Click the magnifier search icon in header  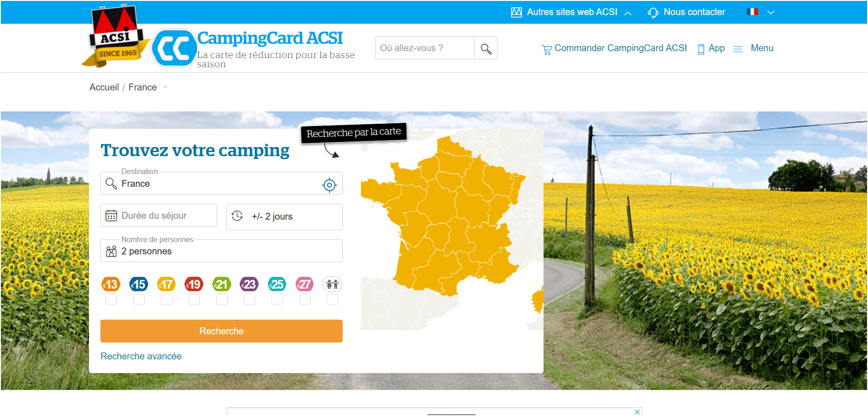click(486, 48)
